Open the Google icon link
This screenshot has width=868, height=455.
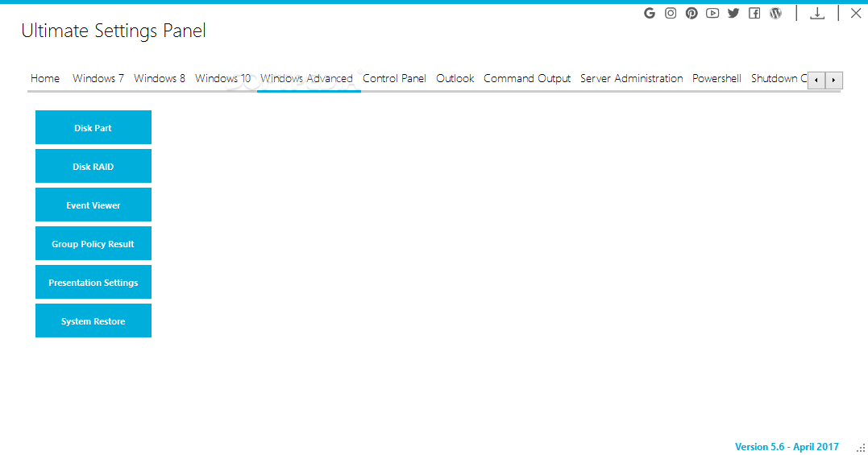pyautogui.click(x=650, y=13)
